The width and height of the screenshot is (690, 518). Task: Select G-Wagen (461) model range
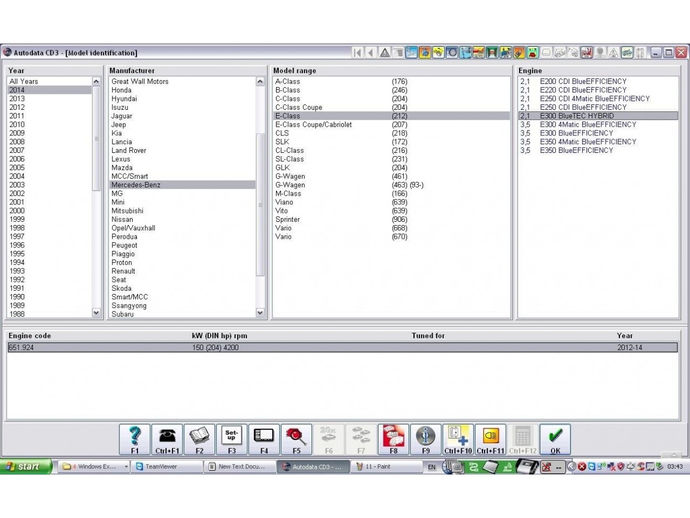coord(392,176)
